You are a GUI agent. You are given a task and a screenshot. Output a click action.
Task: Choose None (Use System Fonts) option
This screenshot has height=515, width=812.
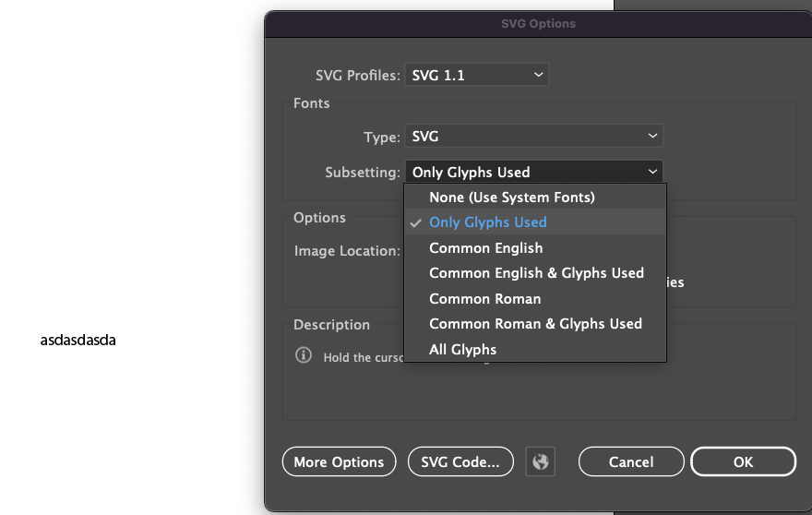[512, 198]
